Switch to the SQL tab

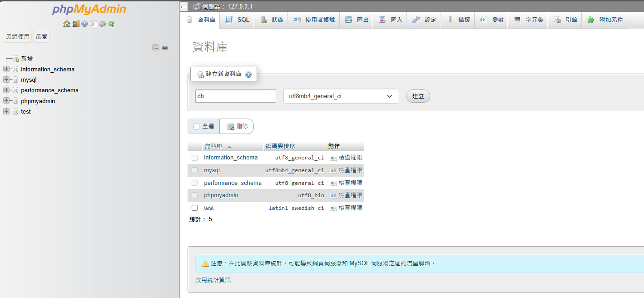pos(237,20)
